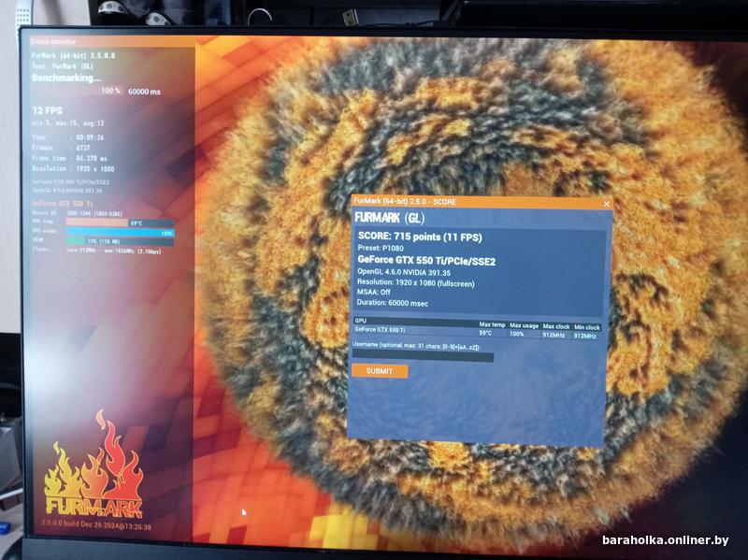
Task: Click the 'Resolution : 1920 x 1080' monitor line
Action: coord(73,169)
